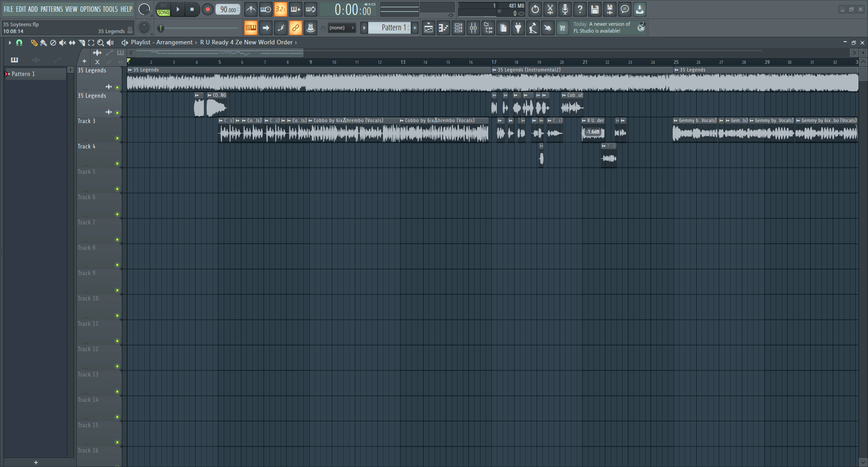The height and width of the screenshot is (467, 868).
Task: Toggle step editing mode
Action: pos(281,28)
